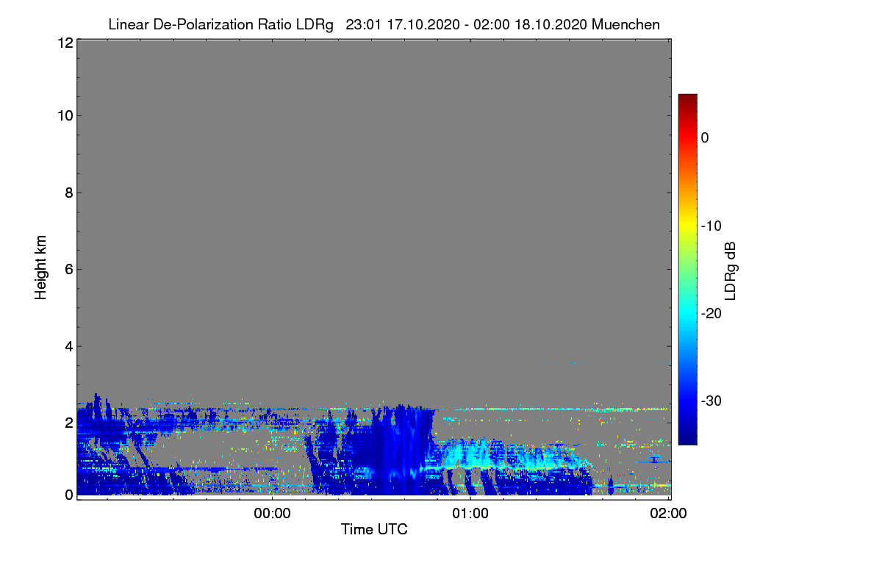Click the colorbar tick label '-20'
Viewport: 882px width, 588px height.
711,313
